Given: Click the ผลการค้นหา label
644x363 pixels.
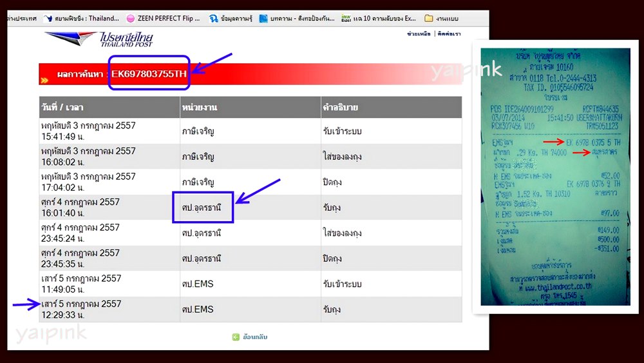Looking at the screenshot, I should (80, 74).
